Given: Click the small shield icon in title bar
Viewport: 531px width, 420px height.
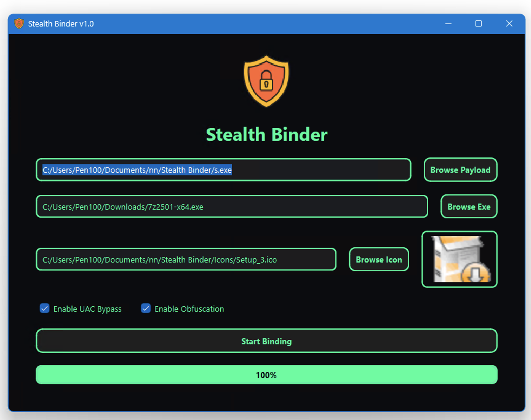Looking at the screenshot, I should click(x=19, y=24).
